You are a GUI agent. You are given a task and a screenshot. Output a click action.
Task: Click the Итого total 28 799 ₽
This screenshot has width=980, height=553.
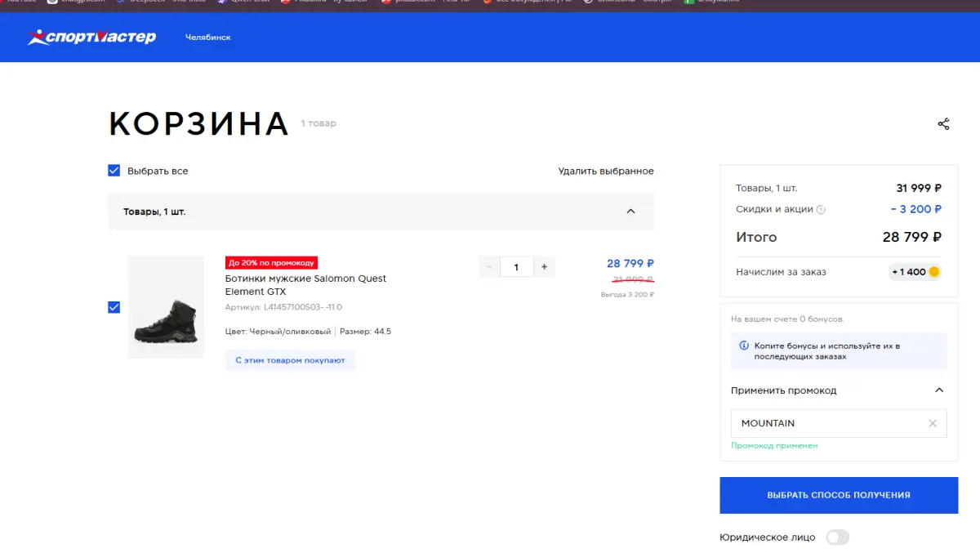point(911,238)
